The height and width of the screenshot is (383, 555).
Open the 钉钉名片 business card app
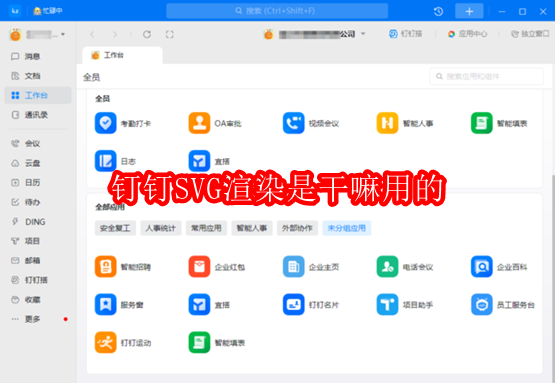pyautogui.click(x=311, y=304)
